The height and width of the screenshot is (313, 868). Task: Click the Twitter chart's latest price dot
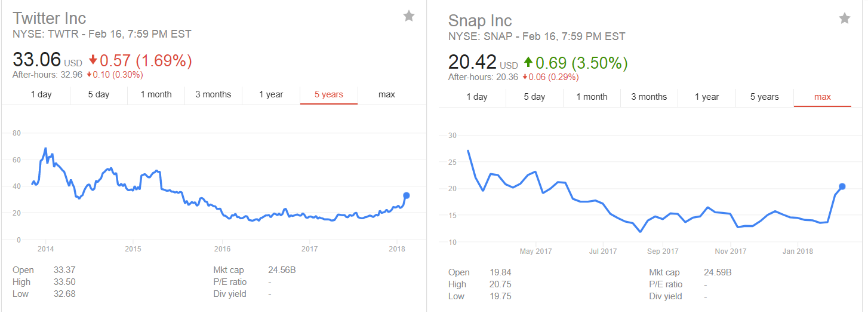pyautogui.click(x=407, y=195)
